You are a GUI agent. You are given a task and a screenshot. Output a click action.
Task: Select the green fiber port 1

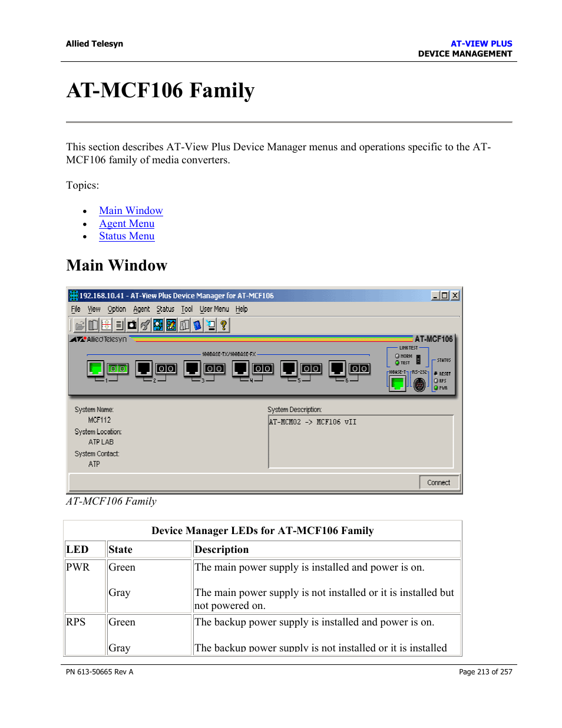[x=118, y=368]
